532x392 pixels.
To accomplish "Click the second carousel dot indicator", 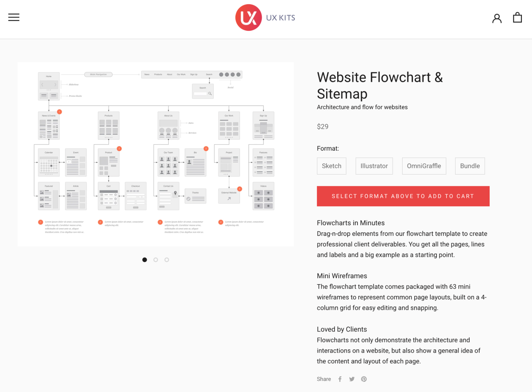I will pyautogui.click(x=156, y=260).
